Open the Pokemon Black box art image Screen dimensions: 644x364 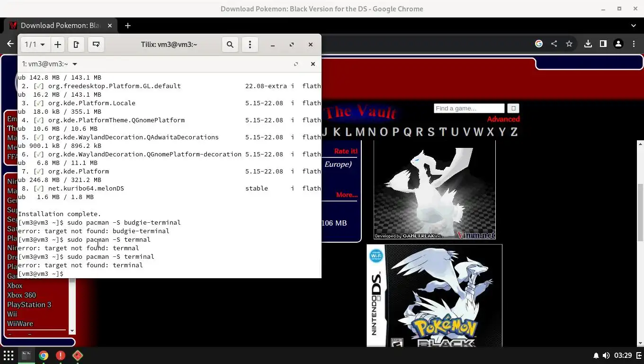pyautogui.click(x=435, y=295)
